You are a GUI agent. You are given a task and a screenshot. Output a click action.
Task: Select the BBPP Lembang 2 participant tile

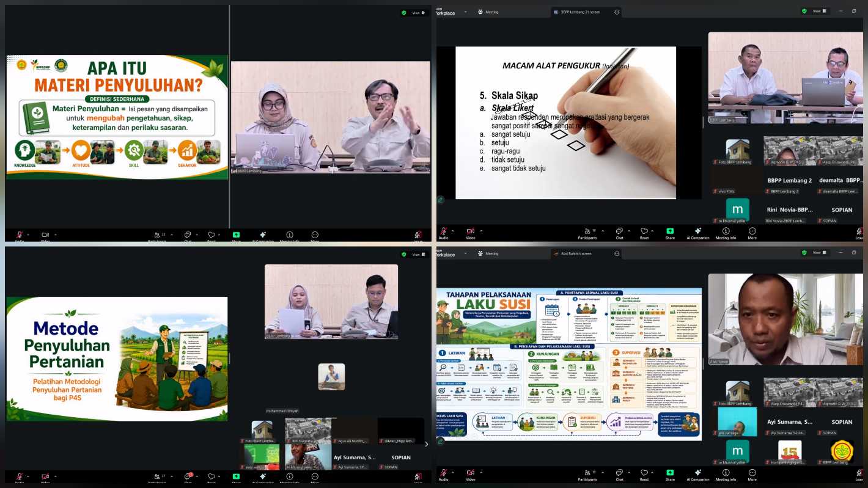(790, 182)
